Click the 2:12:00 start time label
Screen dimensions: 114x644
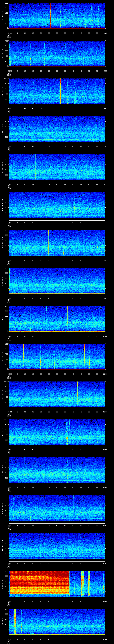click(9, 450)
